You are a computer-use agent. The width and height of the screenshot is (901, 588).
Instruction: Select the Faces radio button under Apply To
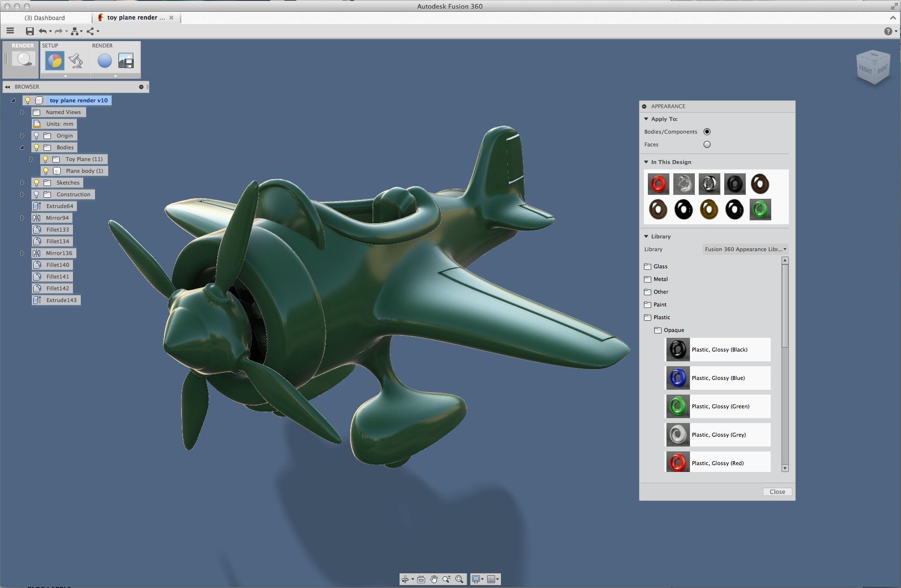[x=707, y=144]
